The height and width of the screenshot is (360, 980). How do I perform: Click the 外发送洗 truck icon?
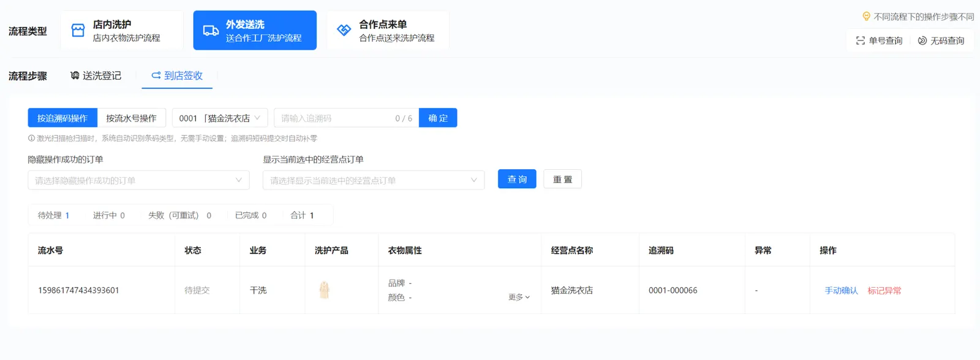pyautogui.click(x=211, y=31)
